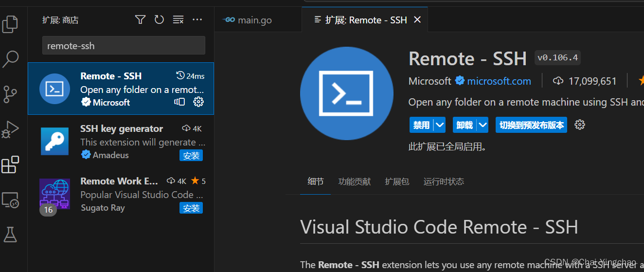
Task: Install the SSH key generator extension
Action: (191, 156)
